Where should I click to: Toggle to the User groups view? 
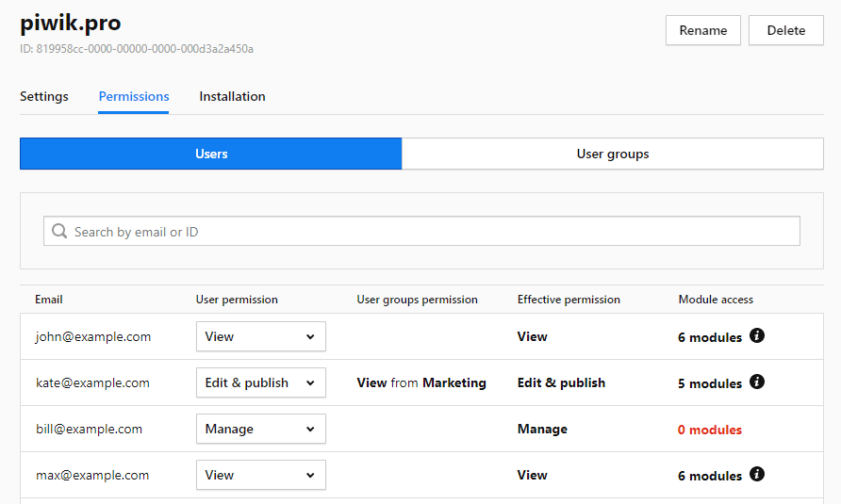pos(613,154)
